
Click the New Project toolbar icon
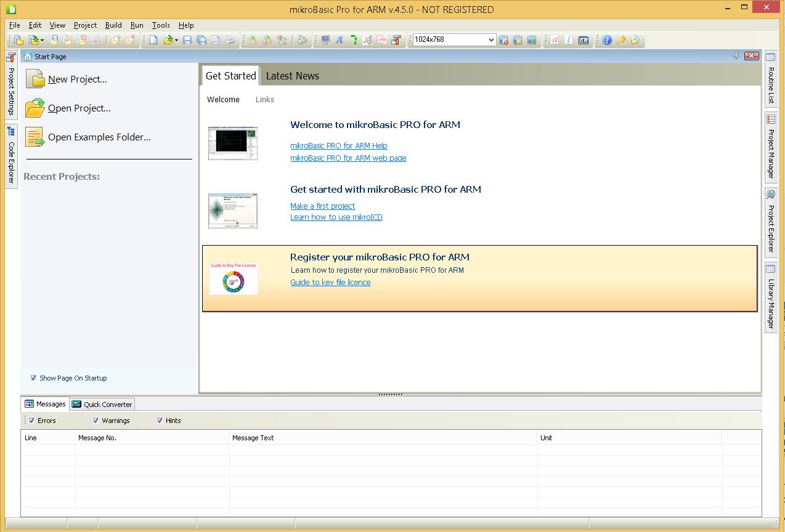(x=18, y=40)
